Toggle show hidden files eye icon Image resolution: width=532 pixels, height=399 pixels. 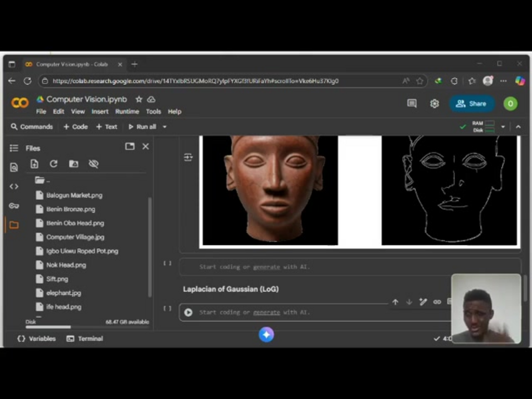coord(94,163)
